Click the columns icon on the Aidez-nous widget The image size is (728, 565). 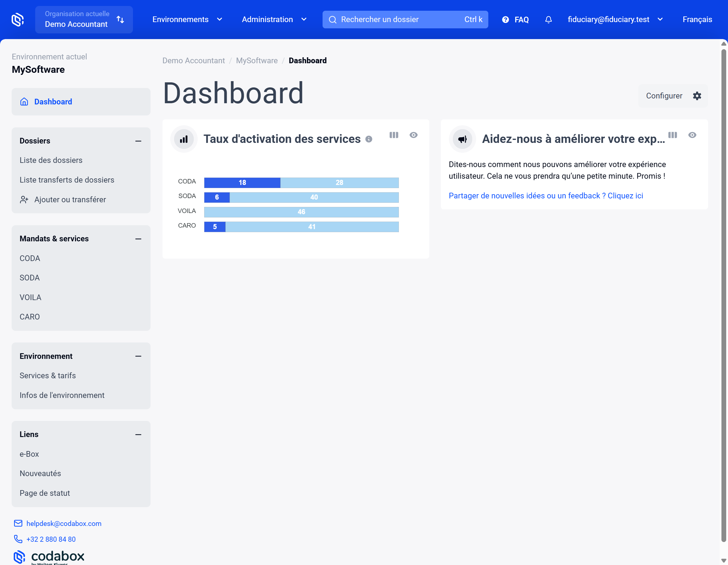[x=672, y=135]
